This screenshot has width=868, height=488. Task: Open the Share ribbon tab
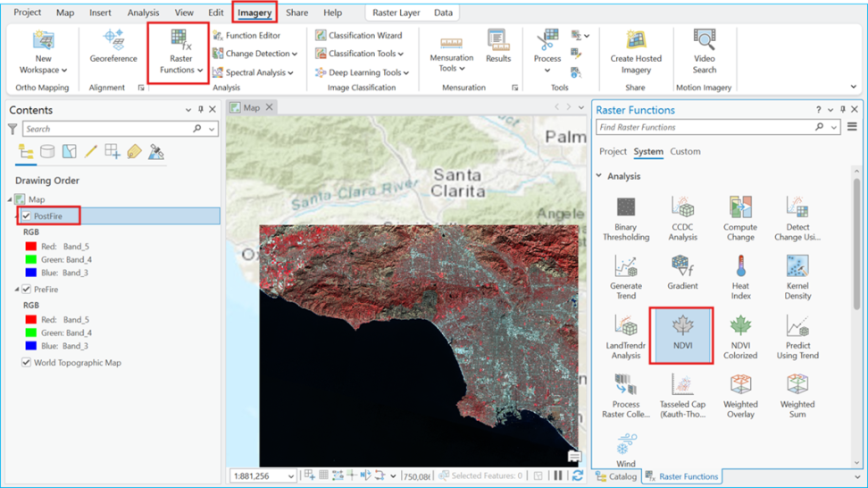pos(296,13)
